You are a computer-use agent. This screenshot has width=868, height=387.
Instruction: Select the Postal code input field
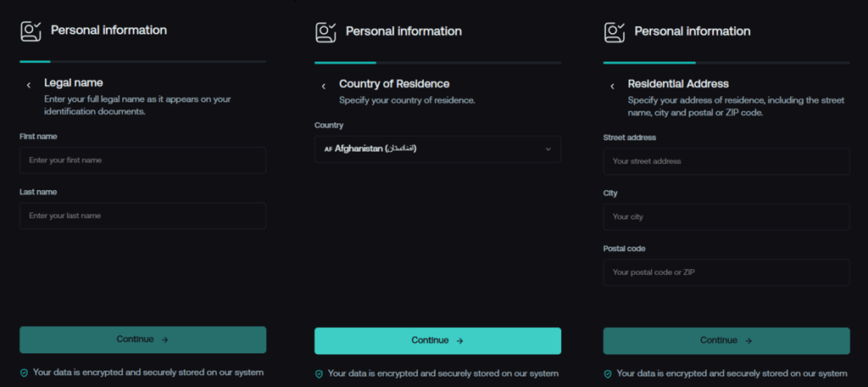coord(726,272)
